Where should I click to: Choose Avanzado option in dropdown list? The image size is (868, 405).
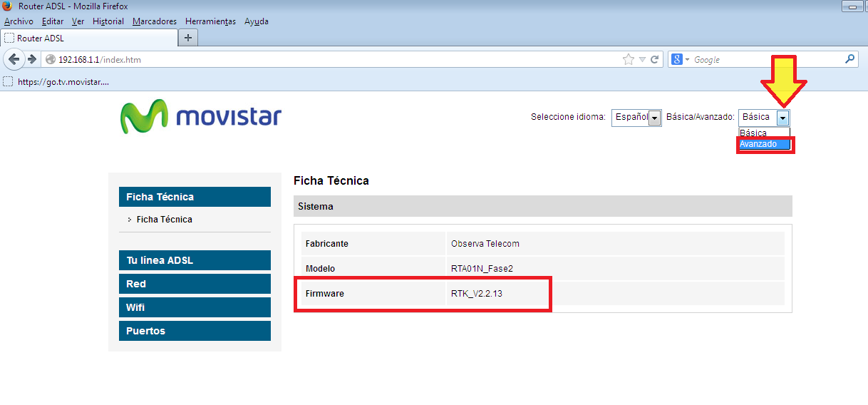763,144
